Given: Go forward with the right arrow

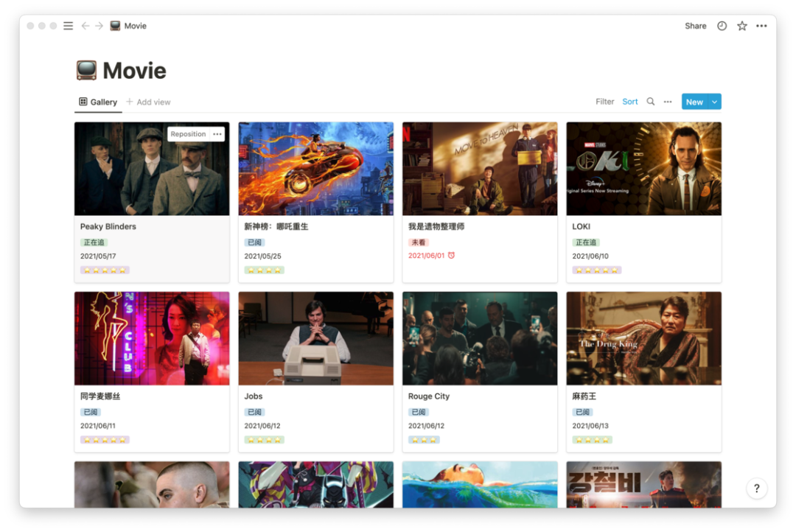Looking at the screenshot, I should (99, 26).
